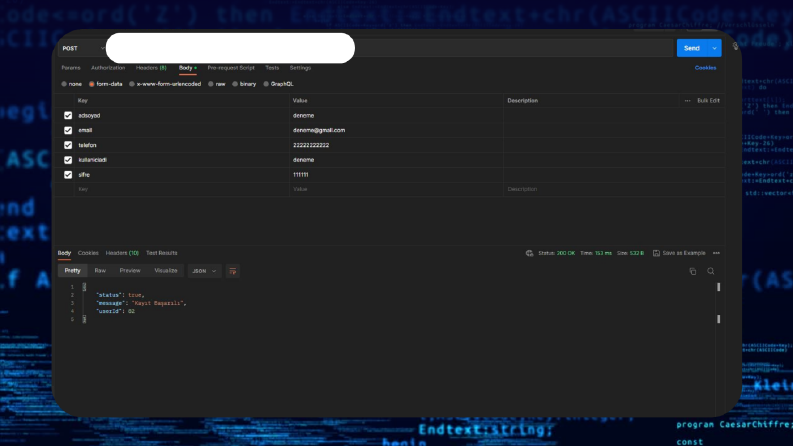
Task: Copy the response body with the copy icon
Action: [692, 272]
